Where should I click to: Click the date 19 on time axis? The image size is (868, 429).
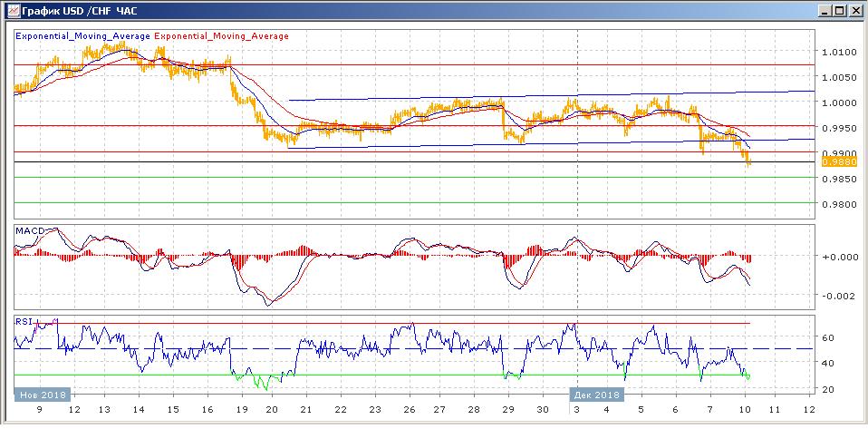pyautogui.click(x=242, y=410)
